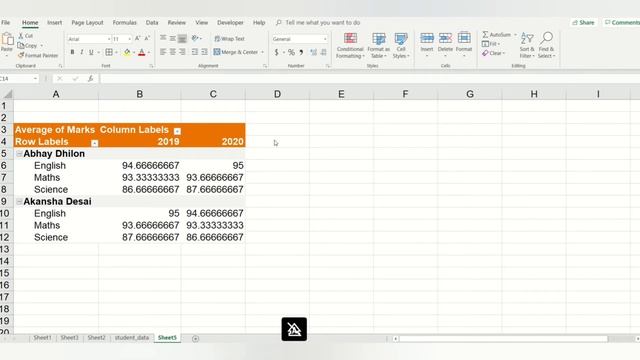Click the Format cells icon
Image resolution: width=640 pixels, height=360 pixels.
tap(464, 38)
